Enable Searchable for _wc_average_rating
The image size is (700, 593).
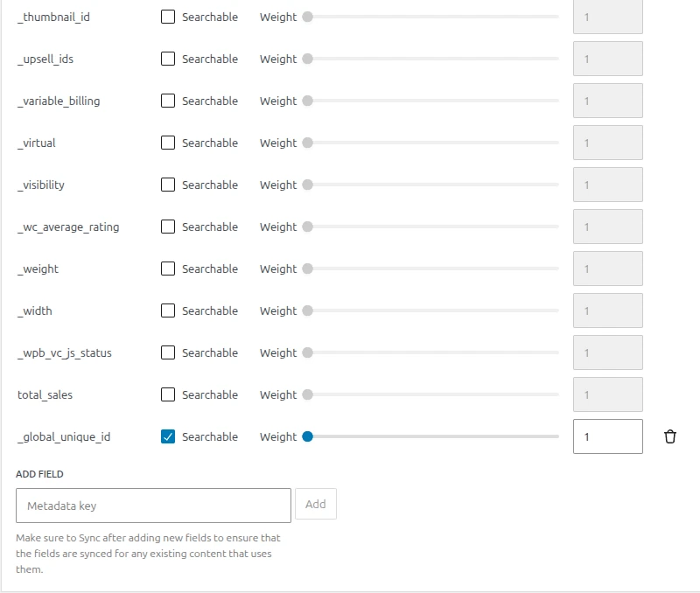168,227
